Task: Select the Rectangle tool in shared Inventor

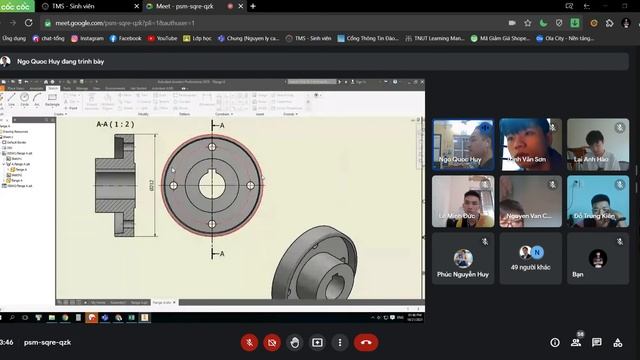Action: point(52,100)
